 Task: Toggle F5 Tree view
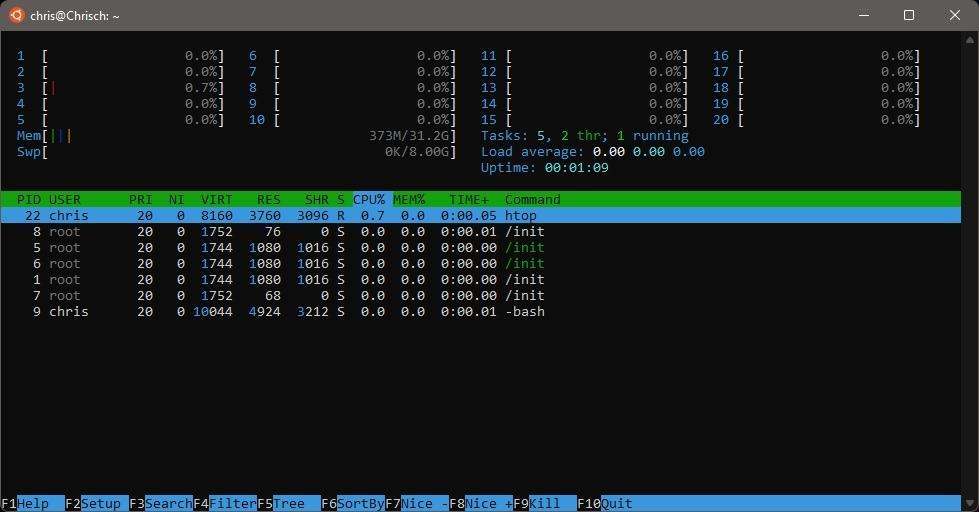pyautogui.click(x=288, y=503)
